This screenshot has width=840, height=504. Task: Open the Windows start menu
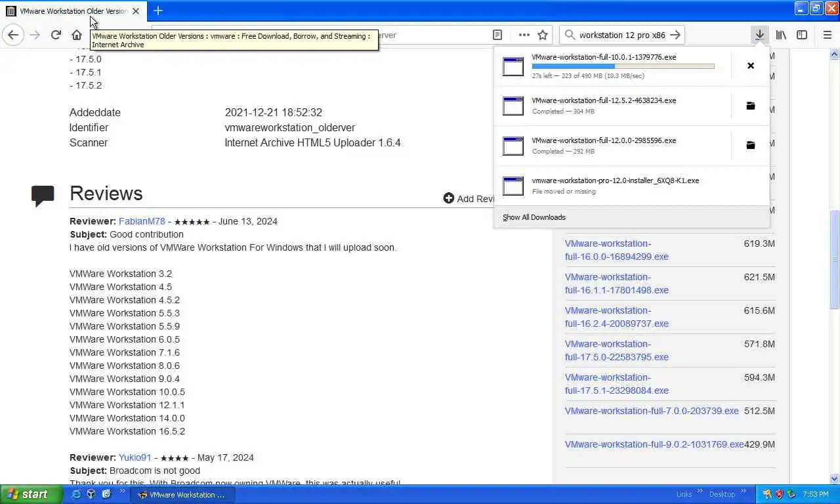[31, 495]
